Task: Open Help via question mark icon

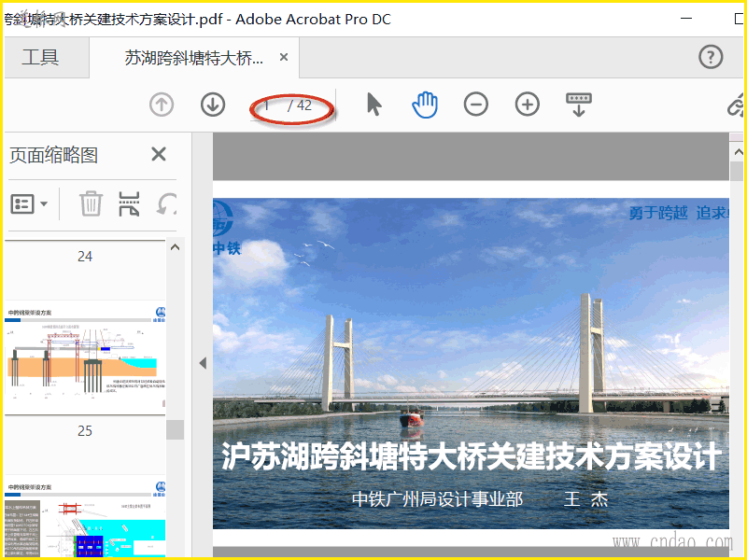Action: [711, 57]
